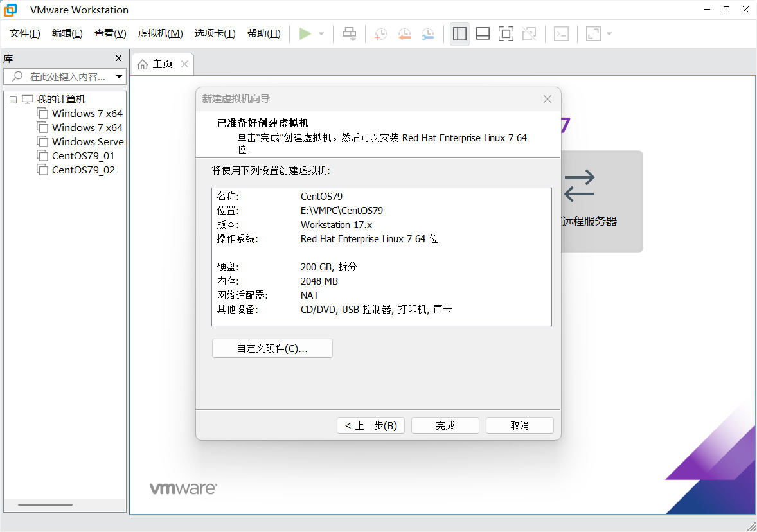Click the 远程服务器 label
Image resolution: width=757 pixels, height=532 pixels.
pos(589,221)
